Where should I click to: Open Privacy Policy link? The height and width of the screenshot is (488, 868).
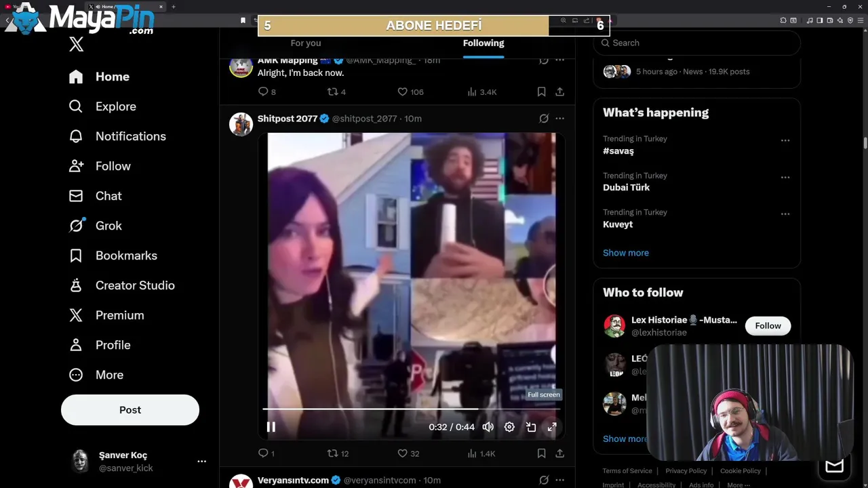click(x=686, y=471)
